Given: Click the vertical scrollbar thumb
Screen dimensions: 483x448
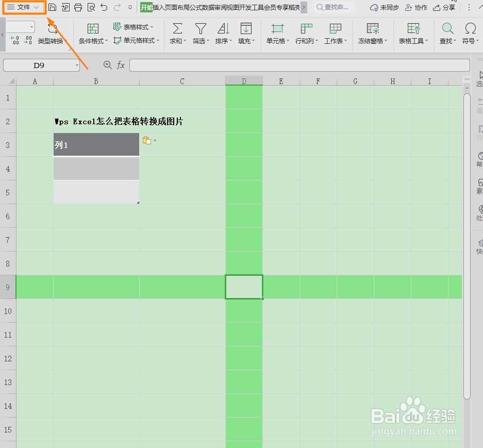Looking at the screenshot, I should 467,246.
